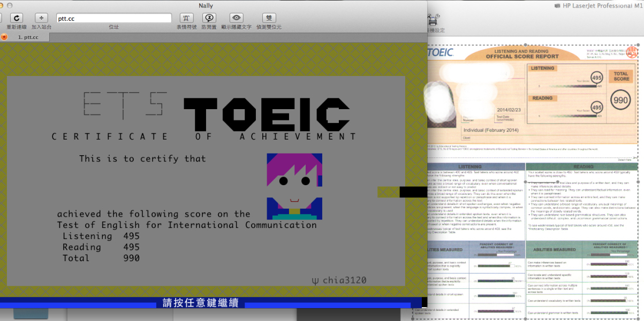
Task: Close the ptt.cc tab with its orange icon
Action: tap(4, 37)
